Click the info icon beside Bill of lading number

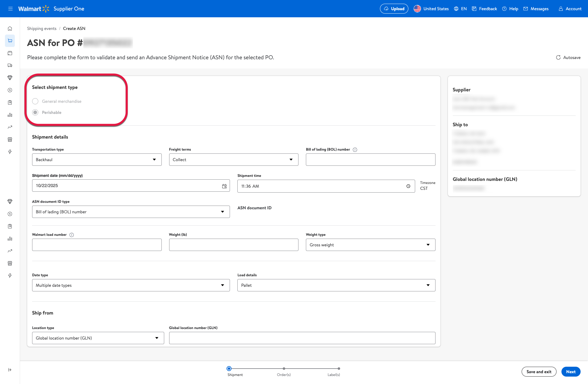pyautogui.click(x=355, y=150)
